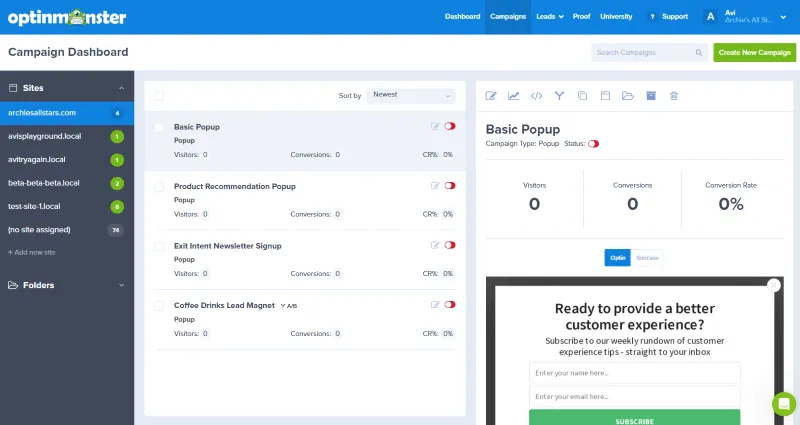Click the template window icon in toolbar
This screenshot has width=800, height=425.
point(605,96)
